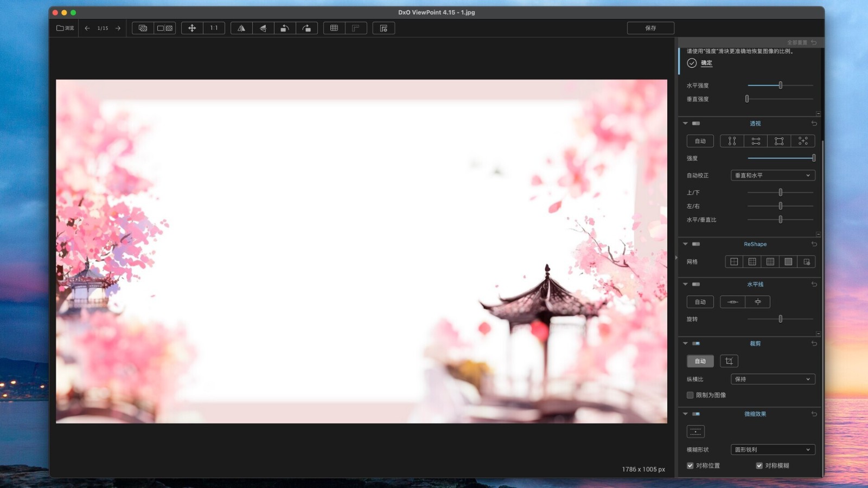
Task: Select force vertical parallels perspective tool
Action: click(x=732, y=141)
